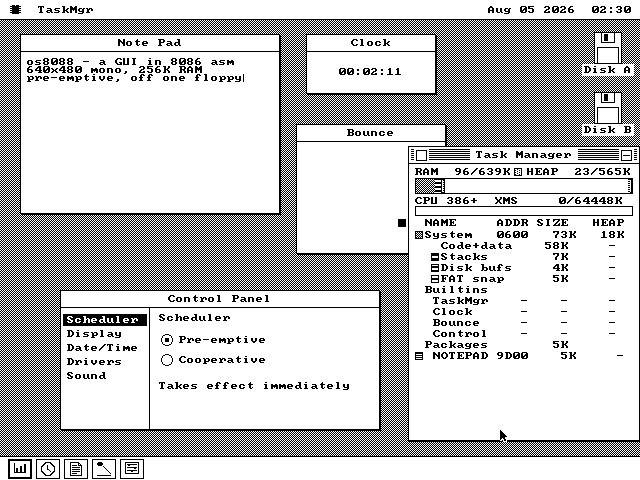Click the 00:02:11 clock readout
Screen dimensions: 640x480
click(370, 71)
